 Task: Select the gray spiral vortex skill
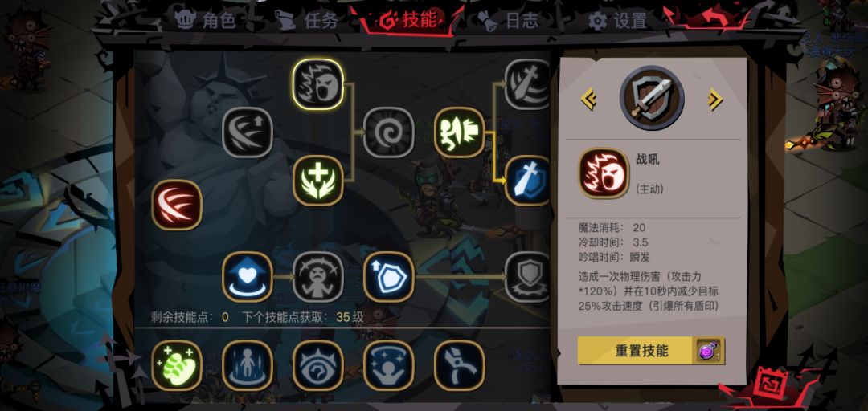pos(389,132)
